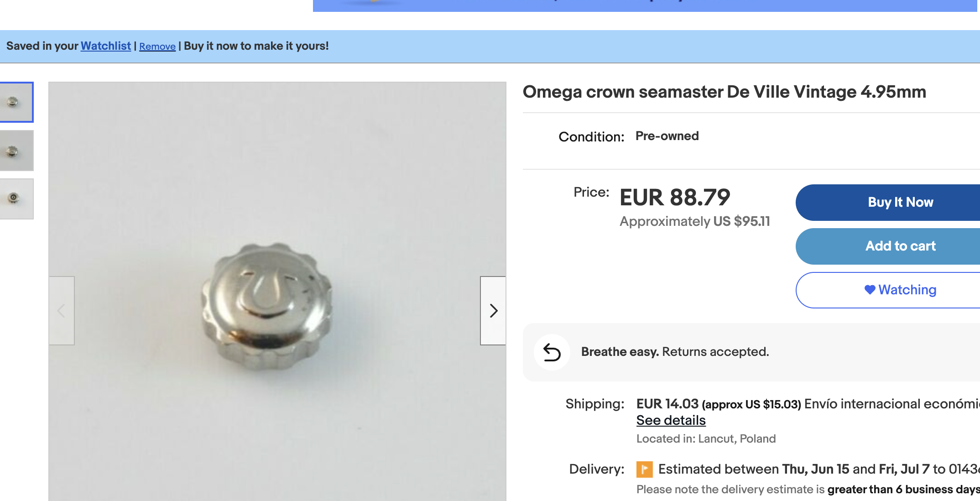Screen dimensions: 980x501
Task: Click the previous image arrow
Action: tap(62, 311)
